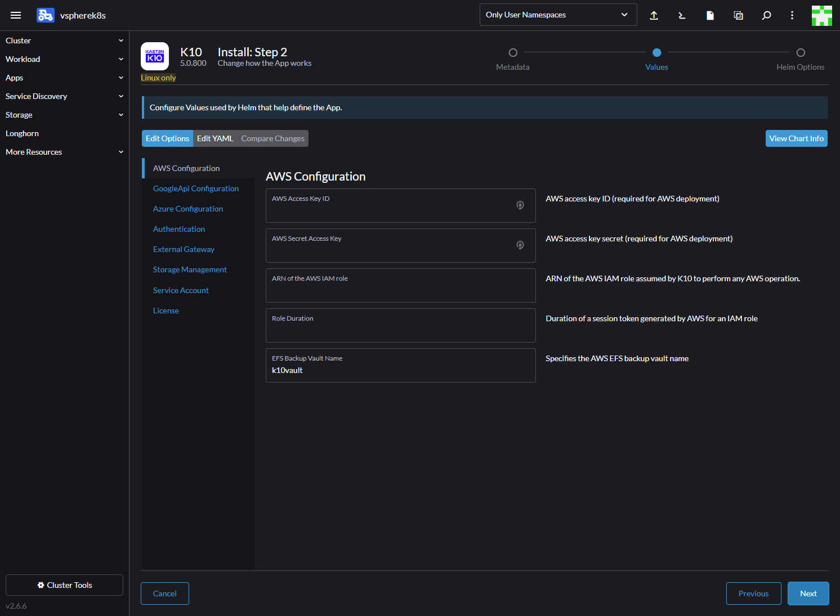Click the View Chart Info button

point(796,138)
